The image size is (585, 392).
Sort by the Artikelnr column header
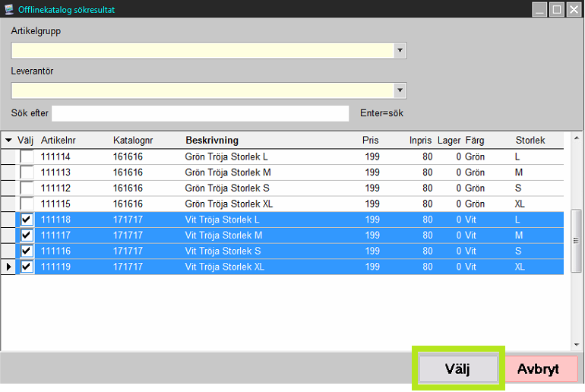tap(58, 141)
